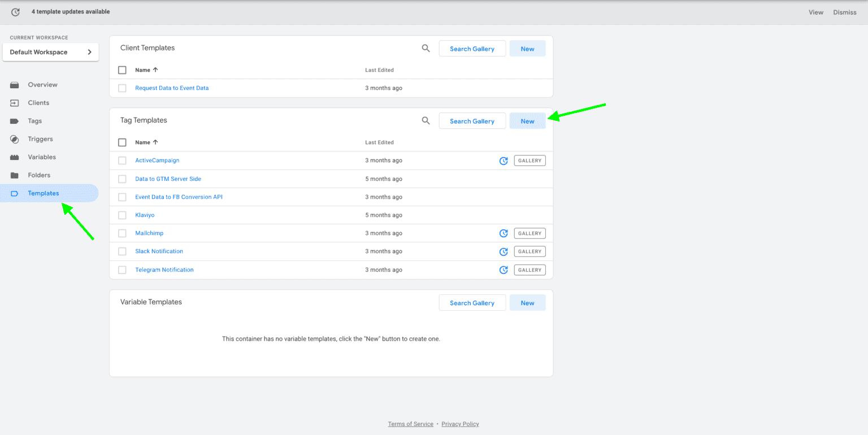
Task: Open Event Data to FB Conversion API template
Action: [179, 197]
